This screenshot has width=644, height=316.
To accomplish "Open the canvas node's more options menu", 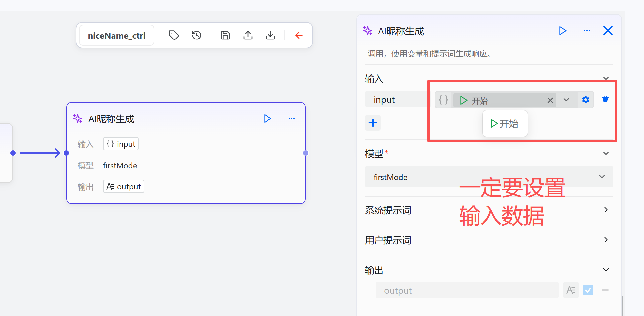I will [x=292, y=118].
